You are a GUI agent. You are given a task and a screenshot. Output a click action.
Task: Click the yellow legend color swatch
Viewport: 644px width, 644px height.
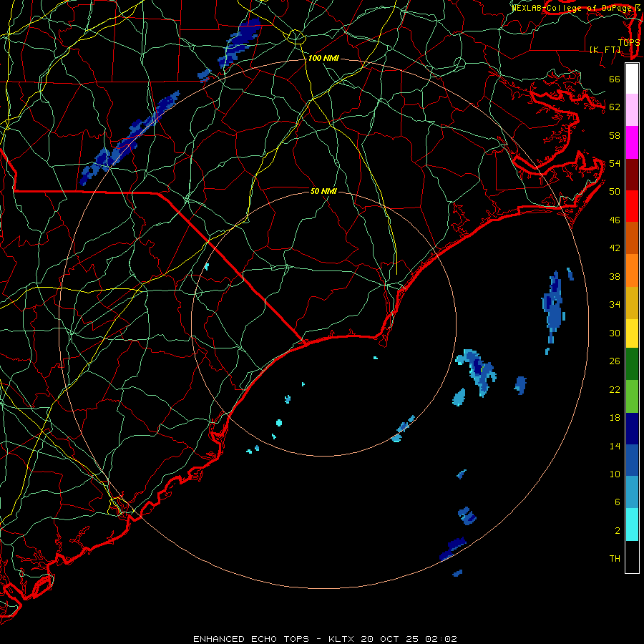pyautogui.click(x=632, y=333)
